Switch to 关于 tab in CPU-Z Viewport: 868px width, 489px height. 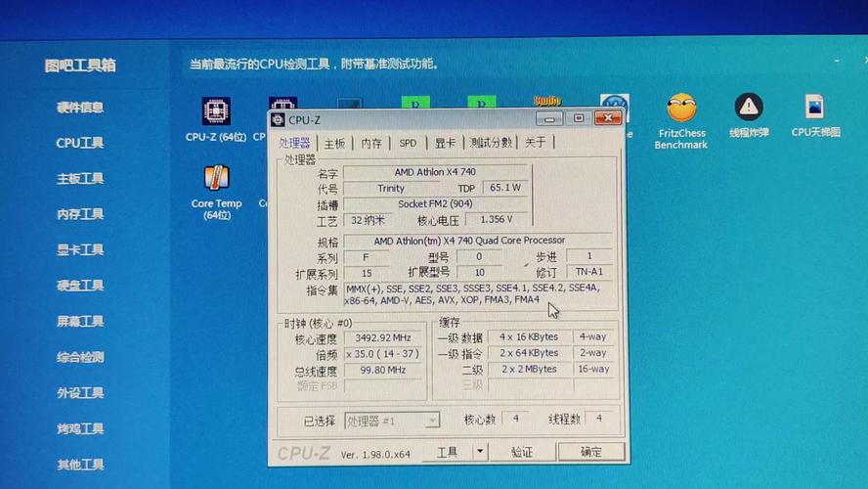click(x=536, y=143)
